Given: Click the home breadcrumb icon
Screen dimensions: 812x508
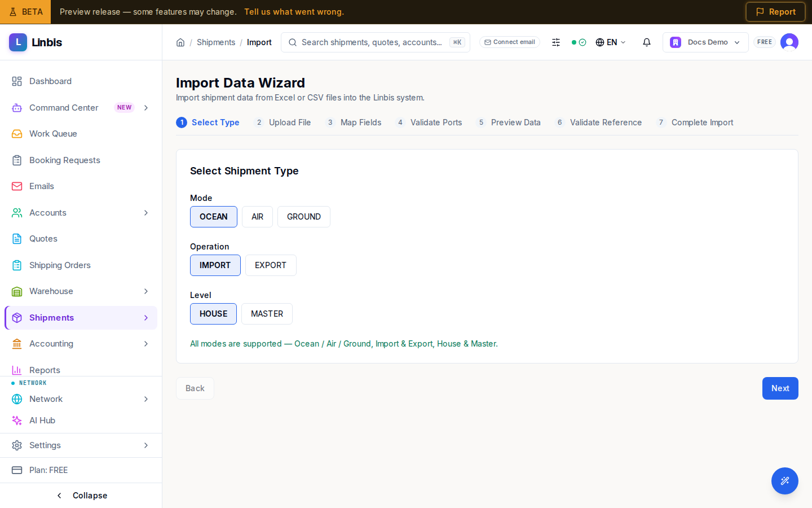Looking at the screenshot, I should (x=180, y=42).
